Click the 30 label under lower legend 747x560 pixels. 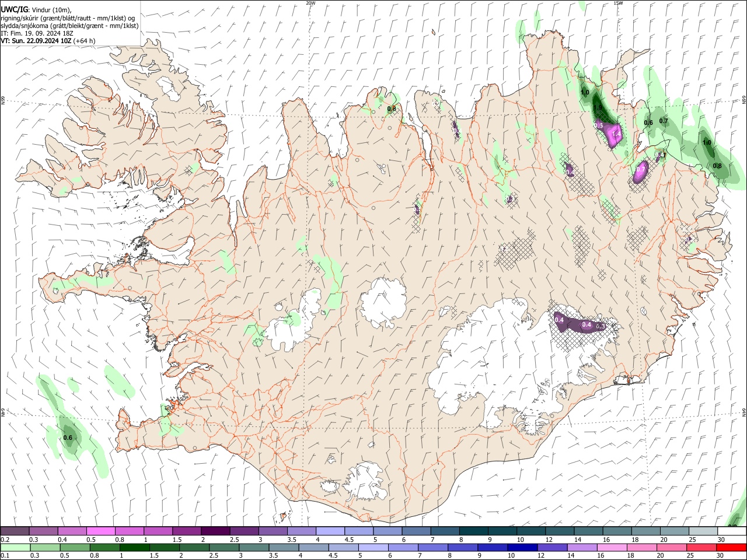tap(721, 556)
